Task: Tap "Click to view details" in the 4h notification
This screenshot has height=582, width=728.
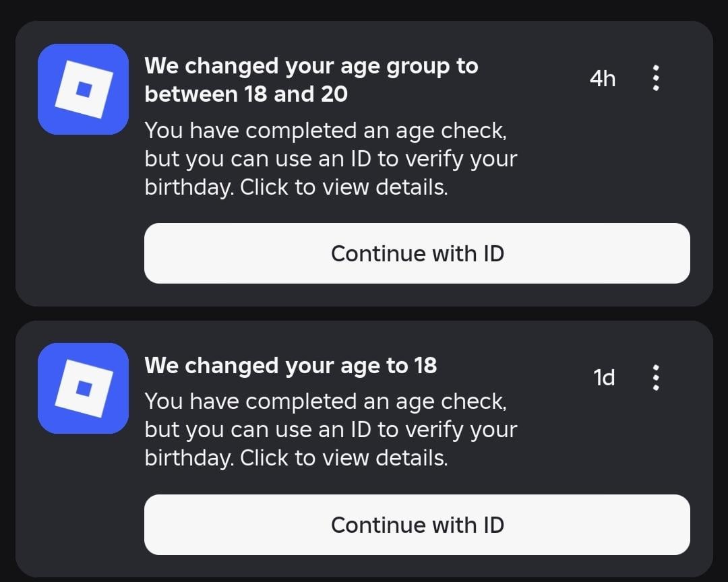Action: pos(344,188)
